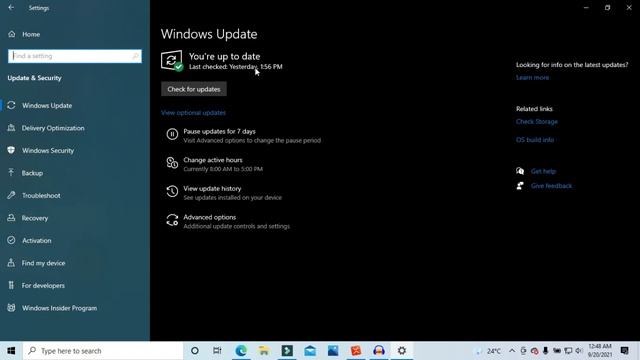Open the Windows Start menu
Viewport: 640px width, 360px height.
[11, 351]
